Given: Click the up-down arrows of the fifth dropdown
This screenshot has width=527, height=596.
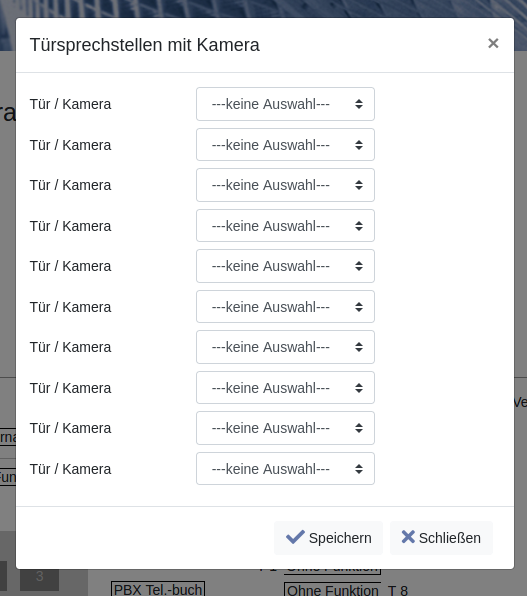Looking at the screenshot, I should point(359,266).
